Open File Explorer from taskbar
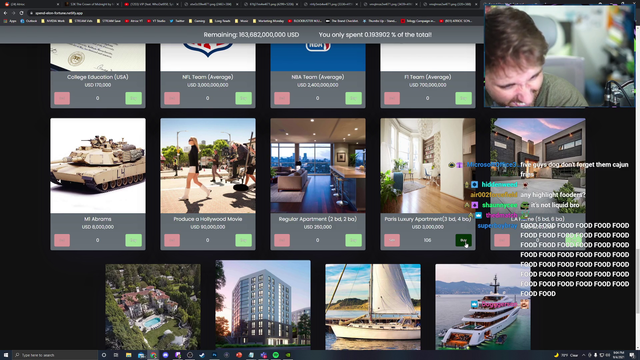The height and width of the screenshot is (360, 640). tap(129, 355)
